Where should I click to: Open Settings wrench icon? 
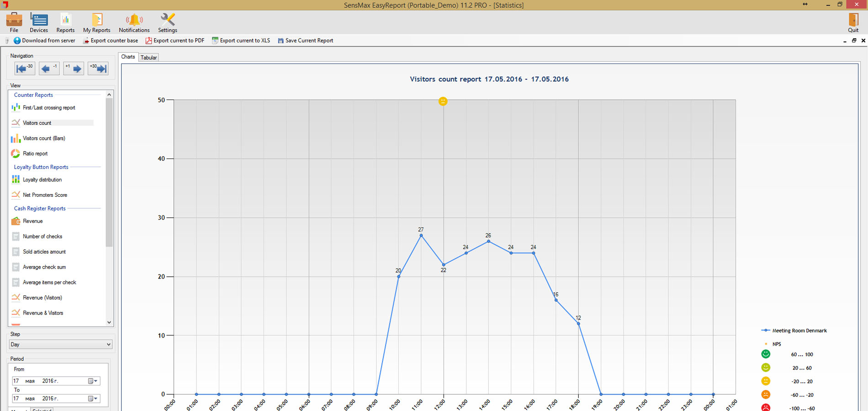click(168, 20)
